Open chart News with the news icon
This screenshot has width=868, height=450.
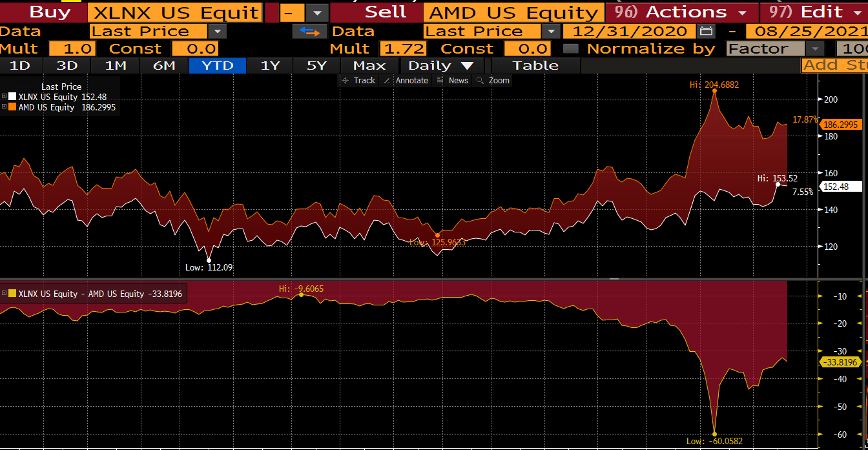[x=452, y=80]
